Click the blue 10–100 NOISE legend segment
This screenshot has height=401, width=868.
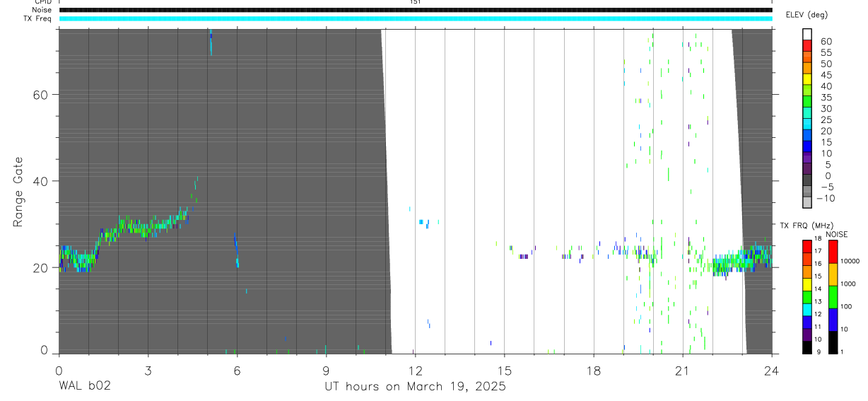[833, 319]
